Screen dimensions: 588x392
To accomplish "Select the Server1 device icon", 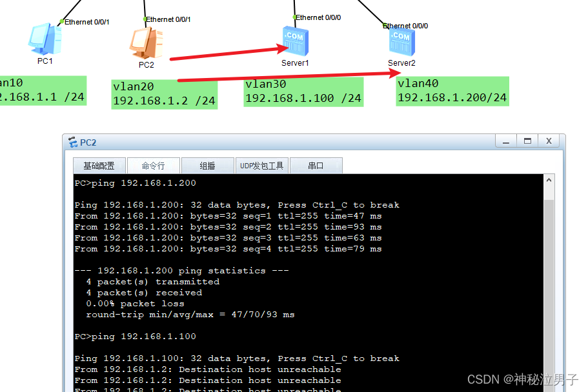I will pos(296,41).
